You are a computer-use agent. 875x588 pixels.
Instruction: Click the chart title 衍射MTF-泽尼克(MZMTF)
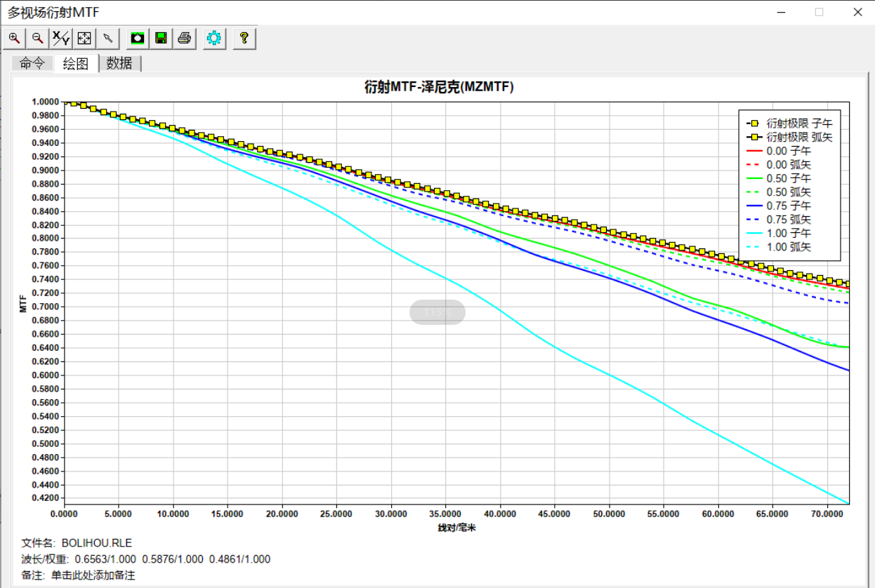[x=439, y=88]
